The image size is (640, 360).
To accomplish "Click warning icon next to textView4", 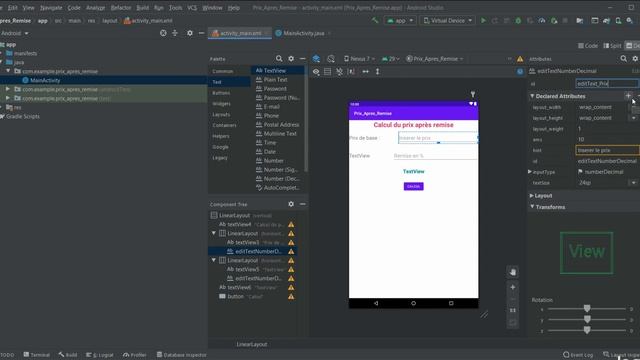I will pyautogui.click(x=291, y=224).
